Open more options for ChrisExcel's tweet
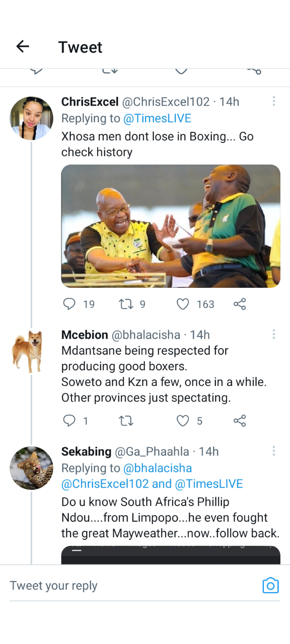Viewport: 290px width, 644px height. 274,101
